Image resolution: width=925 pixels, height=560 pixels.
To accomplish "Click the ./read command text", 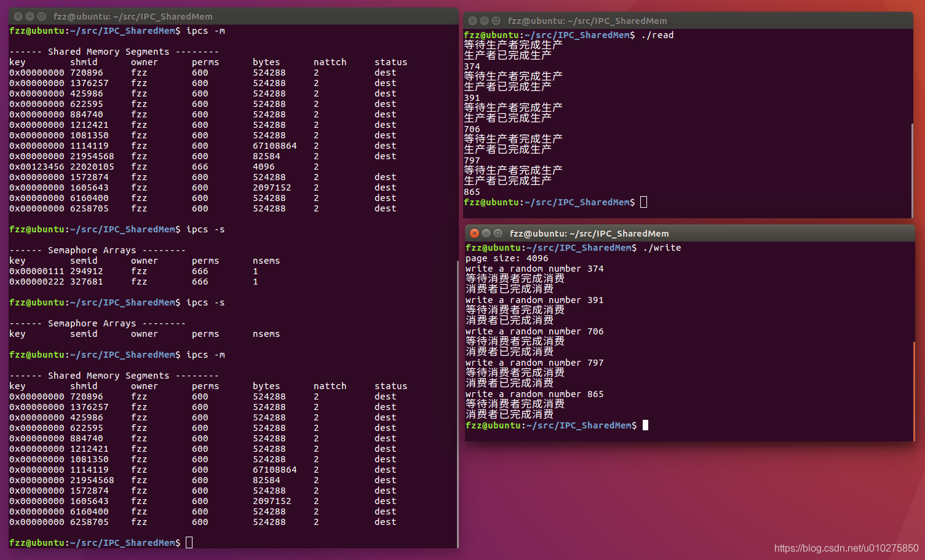I will click(x=657, y=35).
